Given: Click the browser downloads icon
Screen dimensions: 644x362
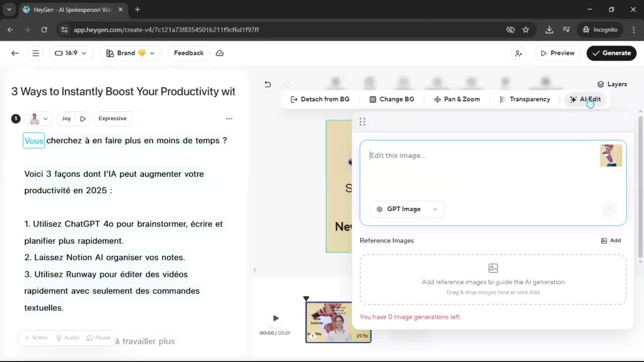Looking at the screenshot, I should click(x=549, y=30).
